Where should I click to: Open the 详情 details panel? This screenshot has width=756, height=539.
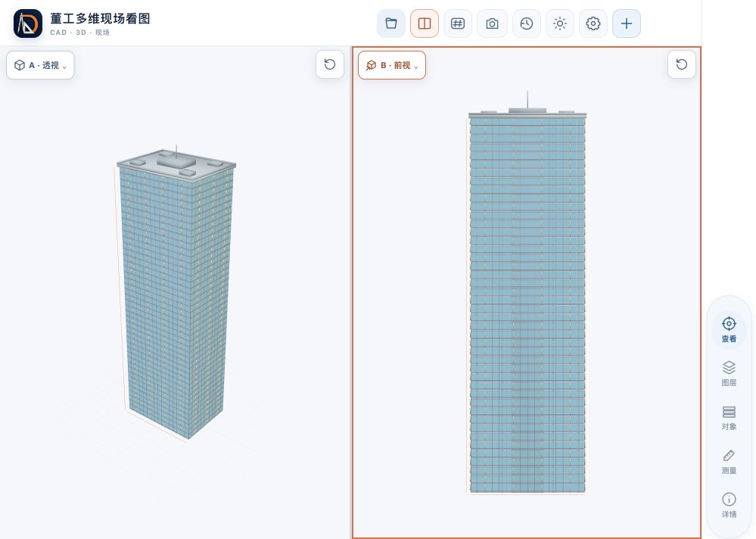click(729, 505)
